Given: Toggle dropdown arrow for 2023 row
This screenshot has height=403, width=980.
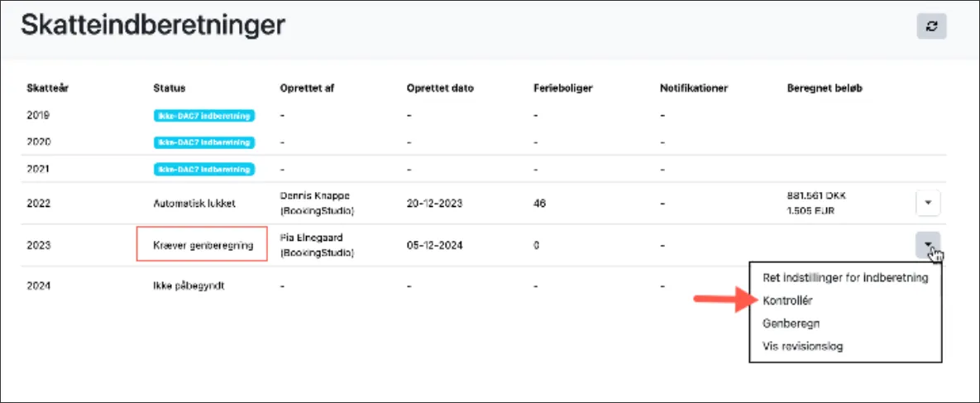Looking at the screenshot, I should click(928, 245).
